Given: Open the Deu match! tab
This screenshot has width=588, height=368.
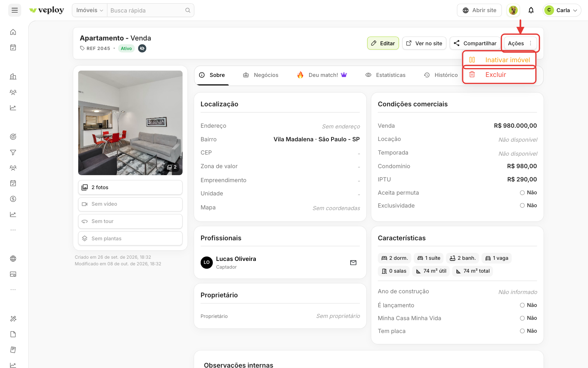Looking at the screenshot, I should (x=322, y=75).
